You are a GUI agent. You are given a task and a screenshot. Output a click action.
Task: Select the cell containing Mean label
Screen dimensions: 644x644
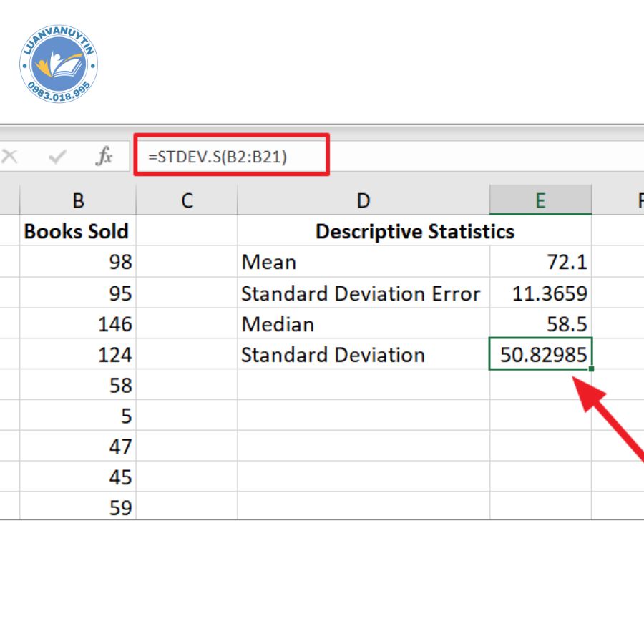tap(364, 262)
